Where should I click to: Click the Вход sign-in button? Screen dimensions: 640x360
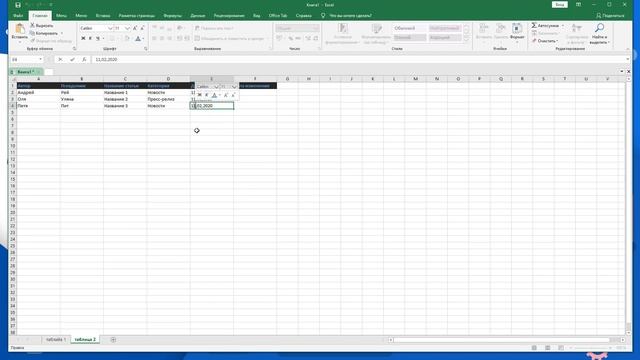[560, 4]
